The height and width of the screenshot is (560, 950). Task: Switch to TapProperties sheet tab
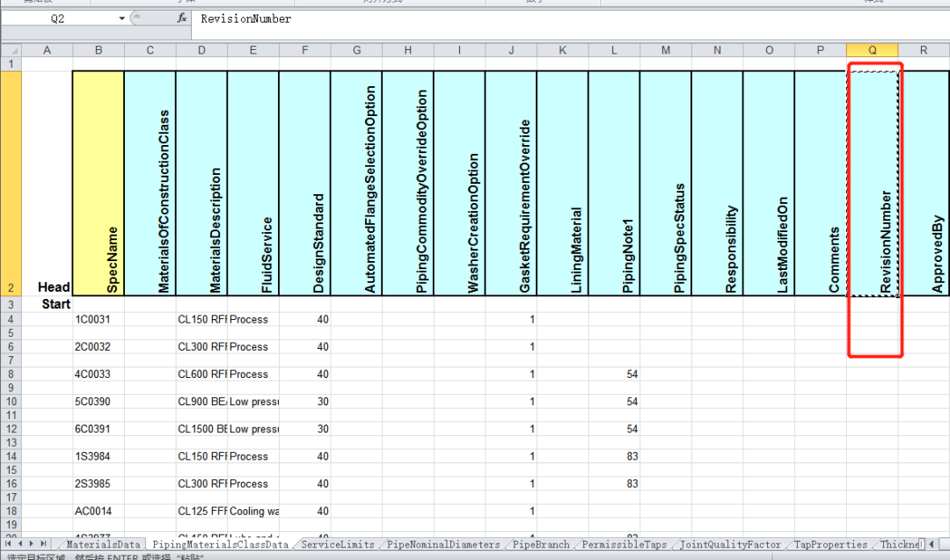tap(830, 544)
